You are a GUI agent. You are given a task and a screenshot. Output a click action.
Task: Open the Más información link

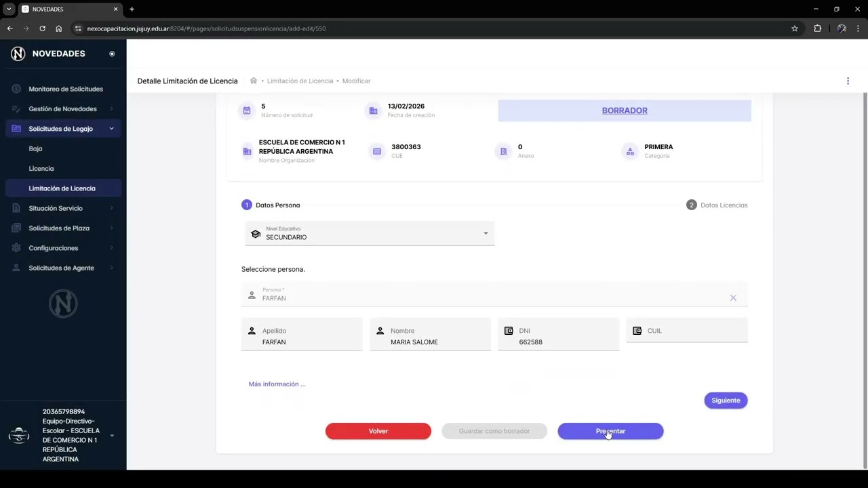pyautogui.click(x=277, y=384)
